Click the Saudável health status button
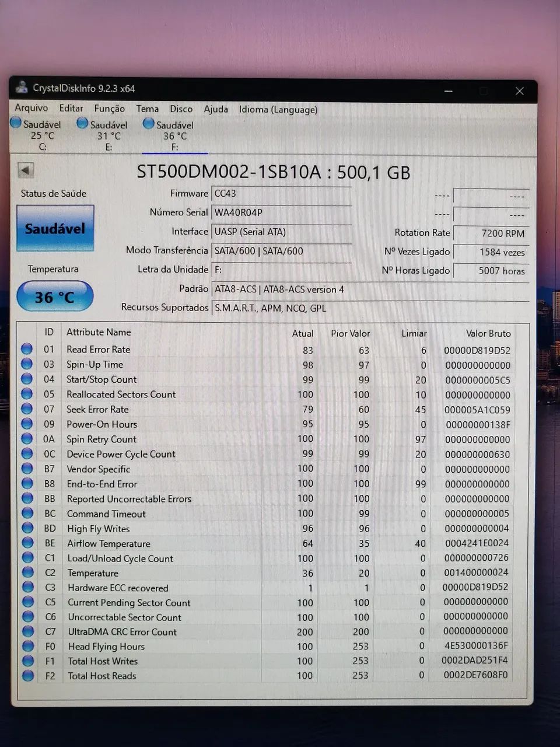 [55, 228]
